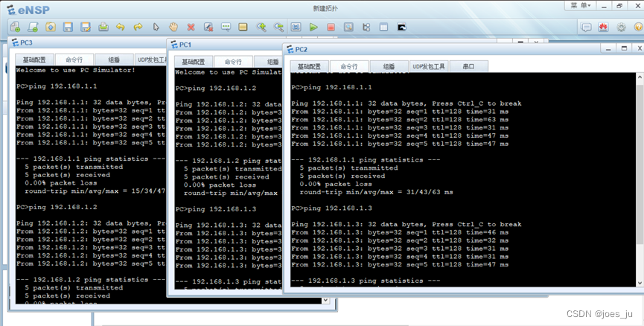Click 'PC>ping 192.168.1.3' line in PC2

point(331,208)
